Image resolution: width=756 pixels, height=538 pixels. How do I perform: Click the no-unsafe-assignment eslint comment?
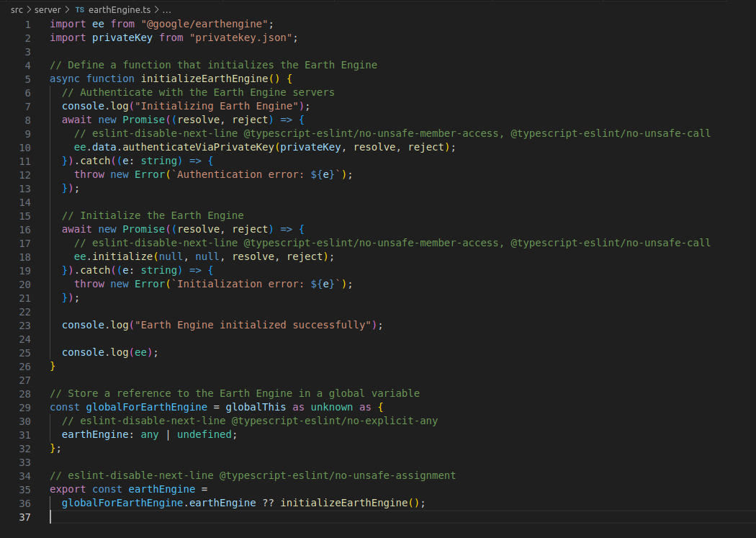253,476
